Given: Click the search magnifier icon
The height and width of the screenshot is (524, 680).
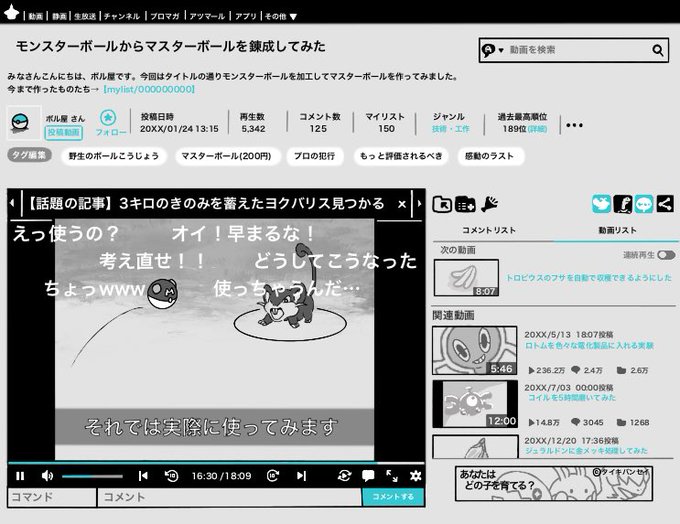Looking at the screenshot, I should [658, 50].
